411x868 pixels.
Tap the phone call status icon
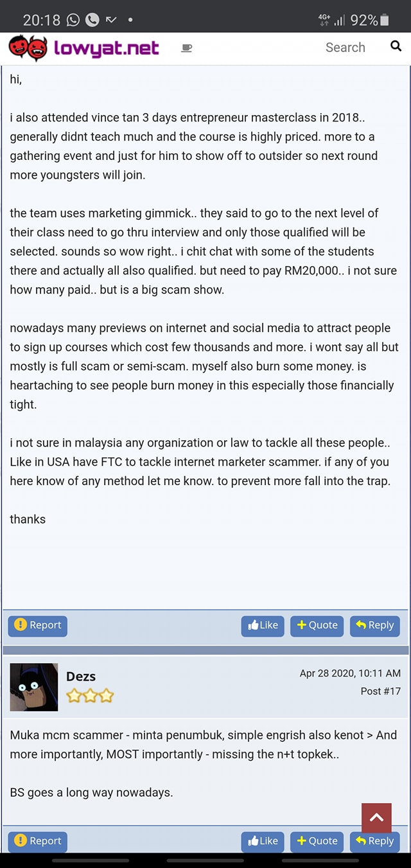pyautogui.click(x=92, y=20)
